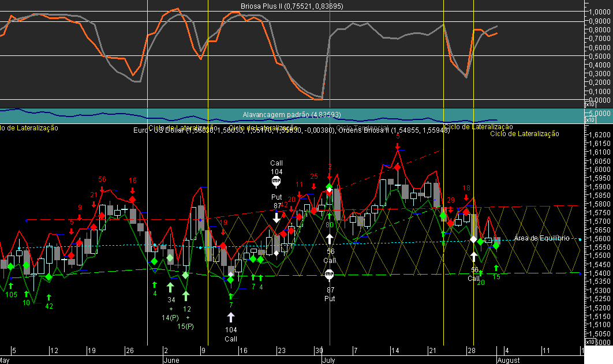Viewport: 613px width, 364px height.
Task: Click the 14 date tick in July
Action: point(395,350)
